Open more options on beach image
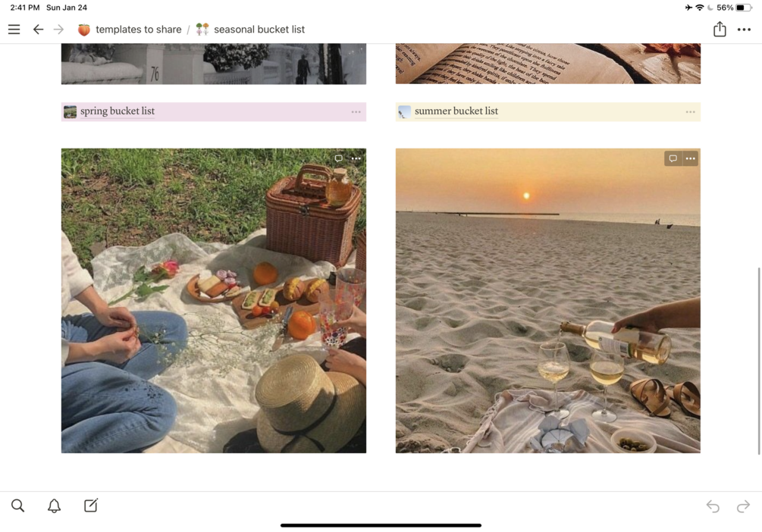 [690, 158]
